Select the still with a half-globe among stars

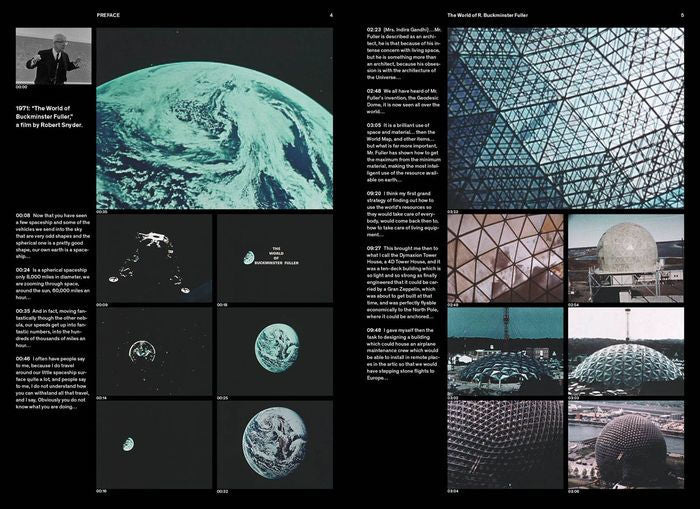(x=154, y=351)
